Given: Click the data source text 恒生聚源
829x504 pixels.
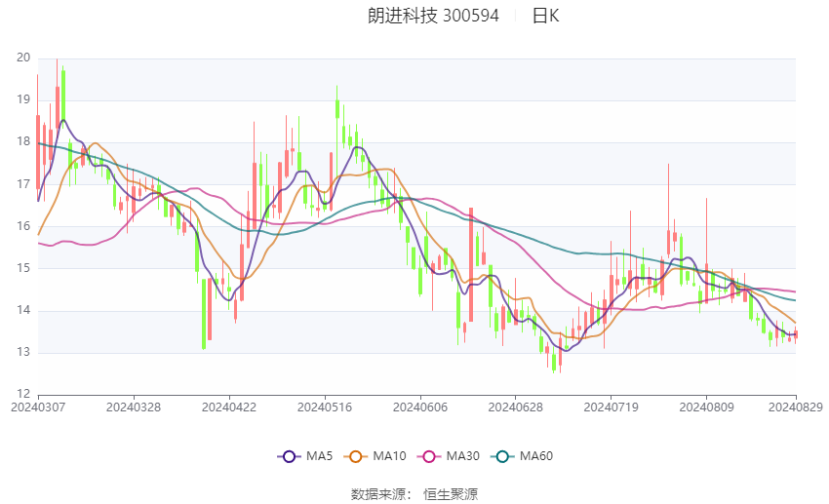Looking at the screenshot, I should click(x=451, y=494).
